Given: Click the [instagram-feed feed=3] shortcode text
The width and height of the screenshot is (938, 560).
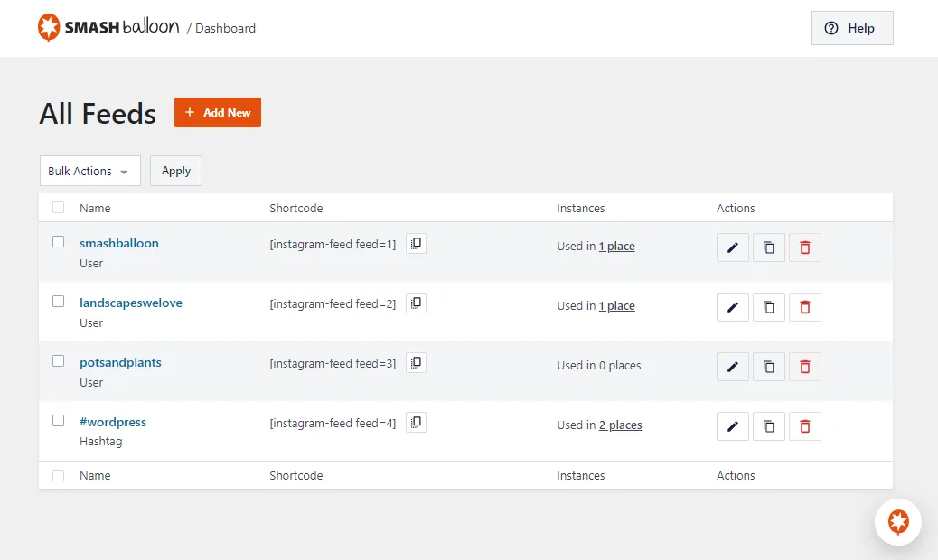Looking at the screenshot, I should coord(333,363).
